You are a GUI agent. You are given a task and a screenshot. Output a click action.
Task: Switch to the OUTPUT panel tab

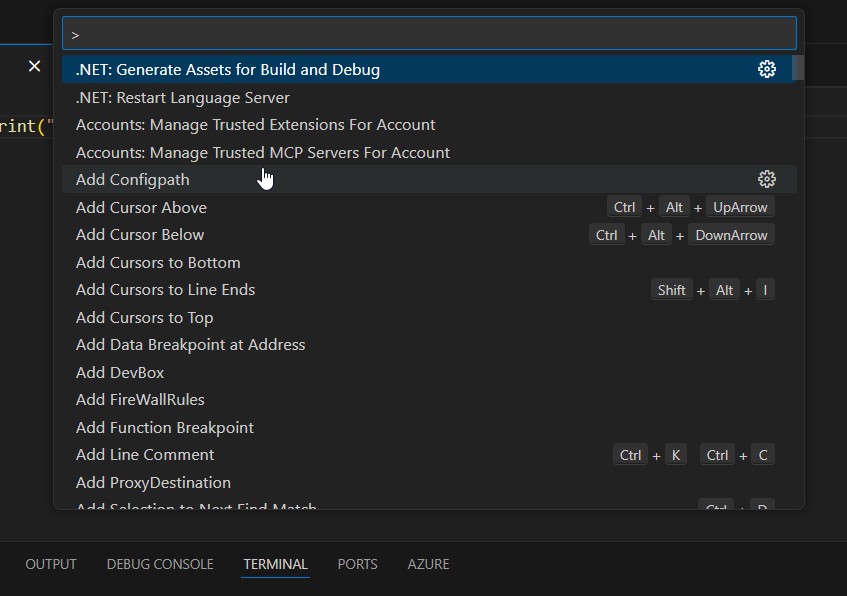(x=51, y=564)
